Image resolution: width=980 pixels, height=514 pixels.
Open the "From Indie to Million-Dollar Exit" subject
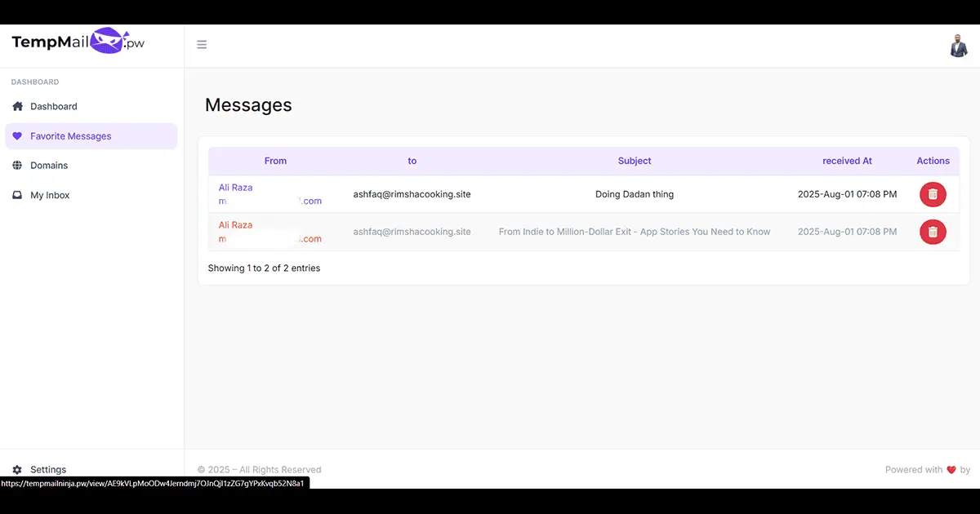point(634,232)
